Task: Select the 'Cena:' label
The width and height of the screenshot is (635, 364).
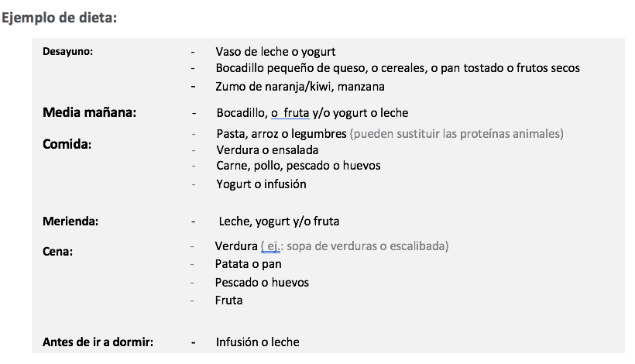Action: coord(57,252)
